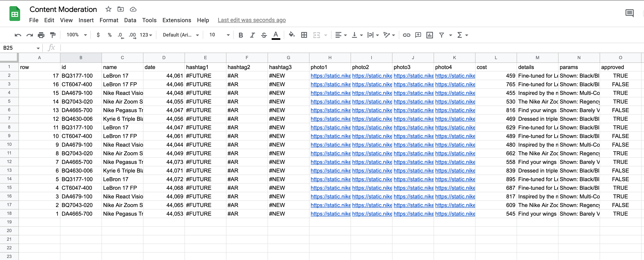This screenshot has height=260, width=644.
Task: Open the Default font family dropdown
Action: [x=181, y=35]
